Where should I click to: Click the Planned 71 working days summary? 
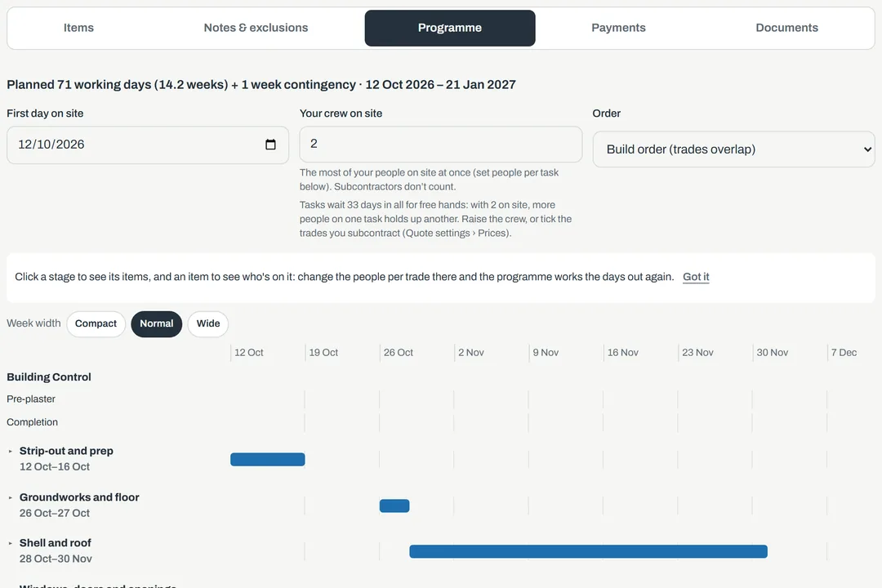coord(261,84)
